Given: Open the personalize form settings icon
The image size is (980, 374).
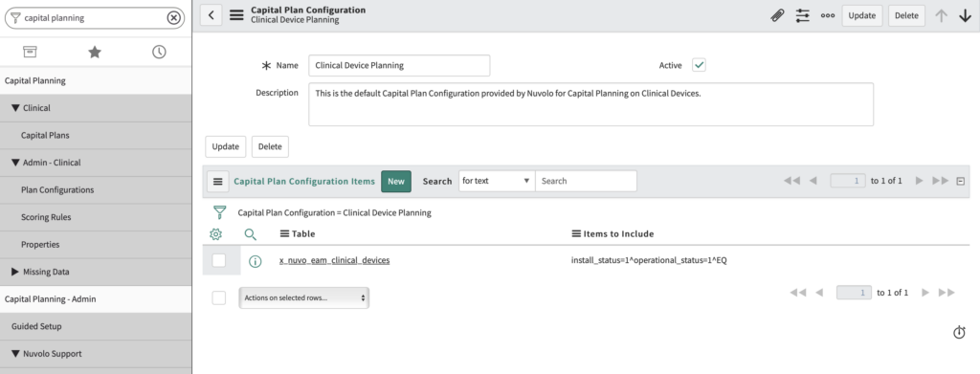Looking at the screenshot, I should [803, 15].
